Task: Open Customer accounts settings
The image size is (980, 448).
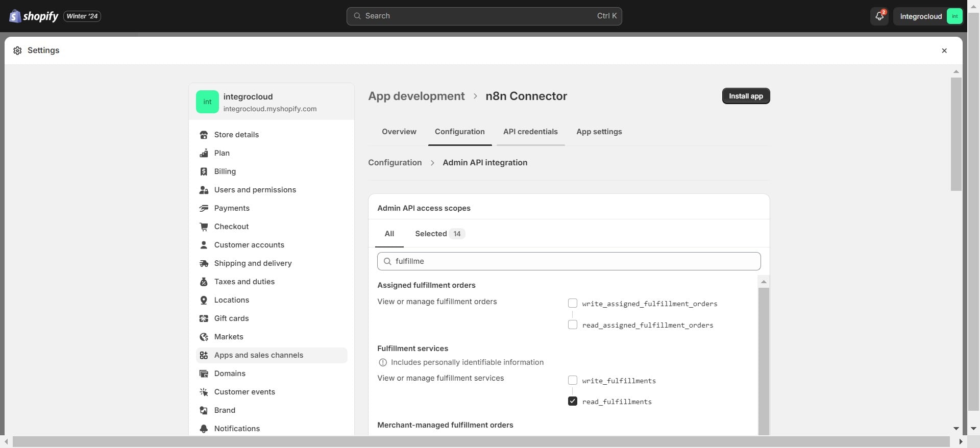Action: 272,245
